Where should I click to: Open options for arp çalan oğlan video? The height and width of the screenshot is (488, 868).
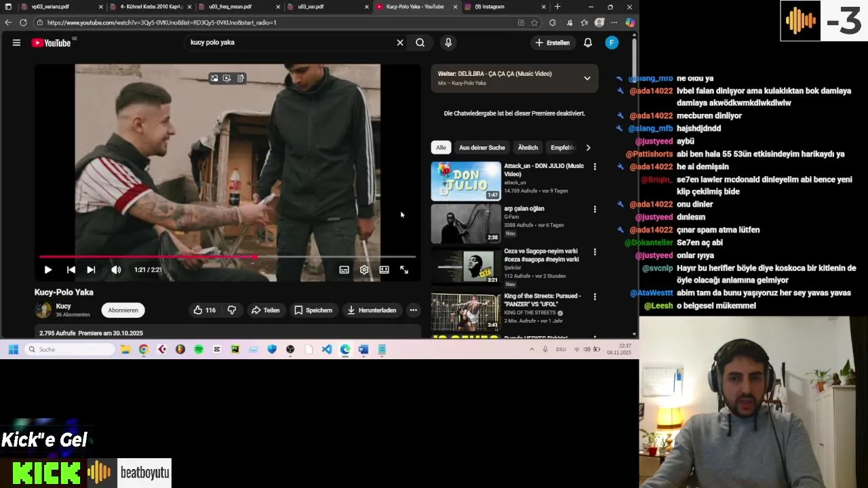(595, 209)
